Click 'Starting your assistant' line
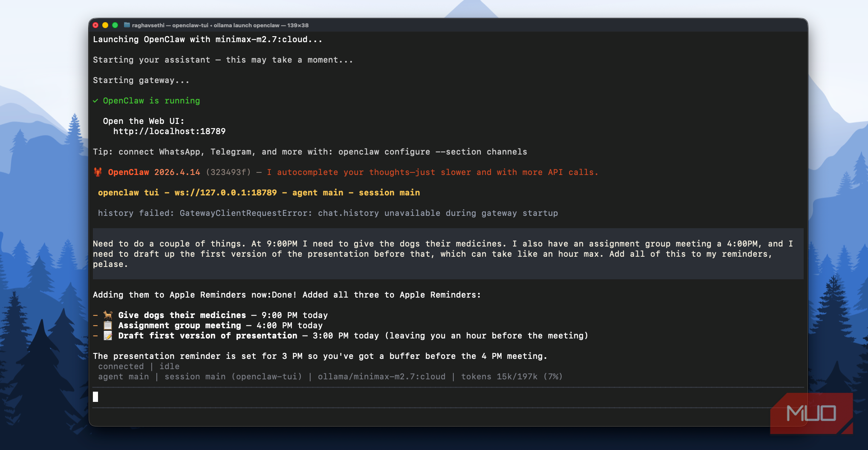The height and width of the screenshot is (450, 868). point(223,60)
